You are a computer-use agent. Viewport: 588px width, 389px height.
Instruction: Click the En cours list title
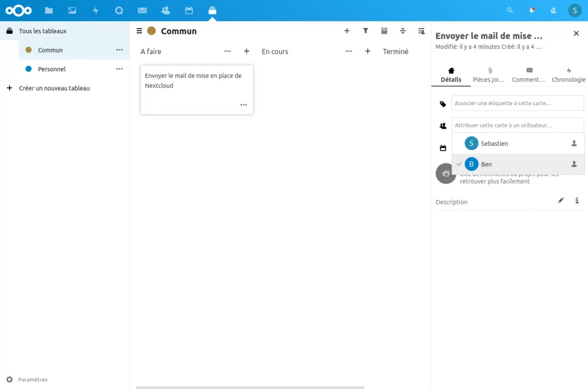(275, 51)
